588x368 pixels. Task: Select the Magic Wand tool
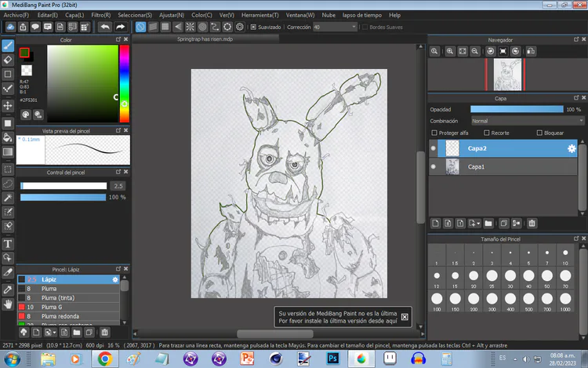pyautogui.click(x=8, y=198)
